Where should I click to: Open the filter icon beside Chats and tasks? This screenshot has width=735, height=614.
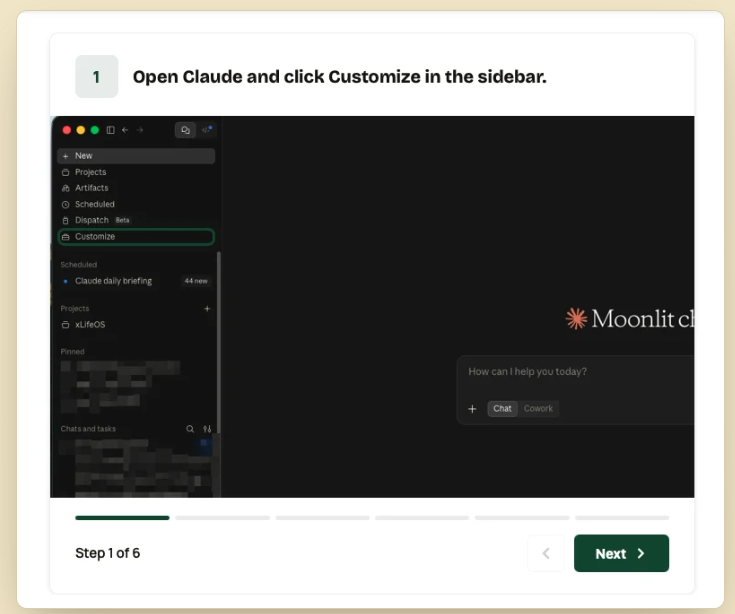[x=207, y=429]
